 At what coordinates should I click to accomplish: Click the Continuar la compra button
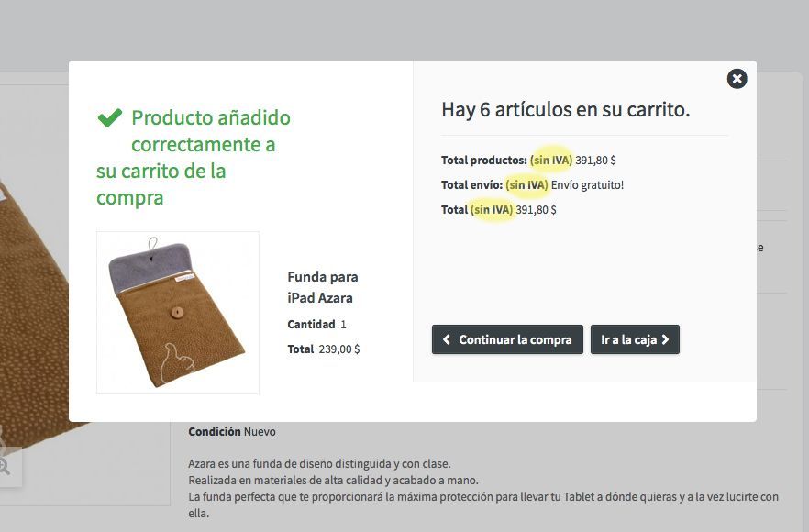507,339
